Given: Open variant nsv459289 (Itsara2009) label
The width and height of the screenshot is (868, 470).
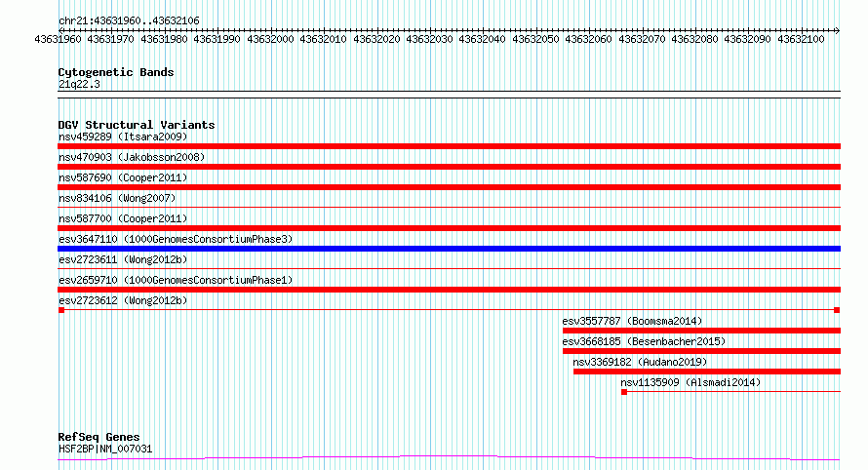Looking at the screenshot, I should pyautogui.click(x=123, y=137).
